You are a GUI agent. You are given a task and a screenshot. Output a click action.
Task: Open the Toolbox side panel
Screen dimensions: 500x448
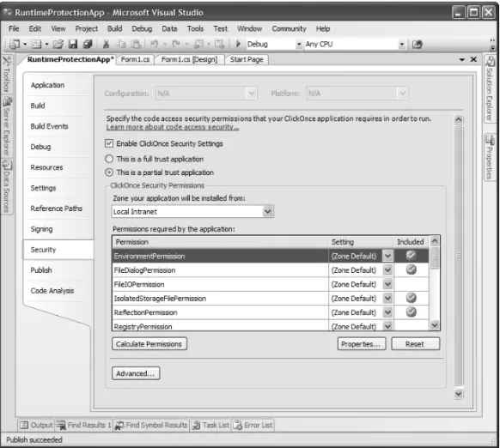tap(7, 75)
